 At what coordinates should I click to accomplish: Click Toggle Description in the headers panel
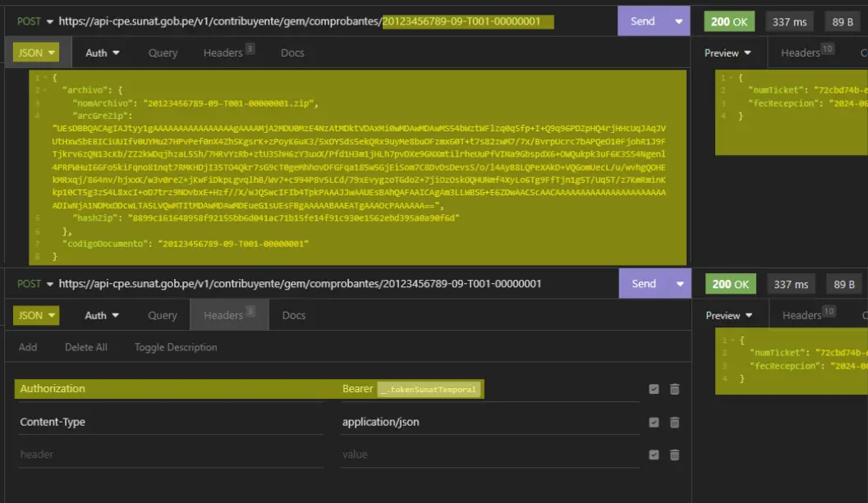tap(176, 347)
